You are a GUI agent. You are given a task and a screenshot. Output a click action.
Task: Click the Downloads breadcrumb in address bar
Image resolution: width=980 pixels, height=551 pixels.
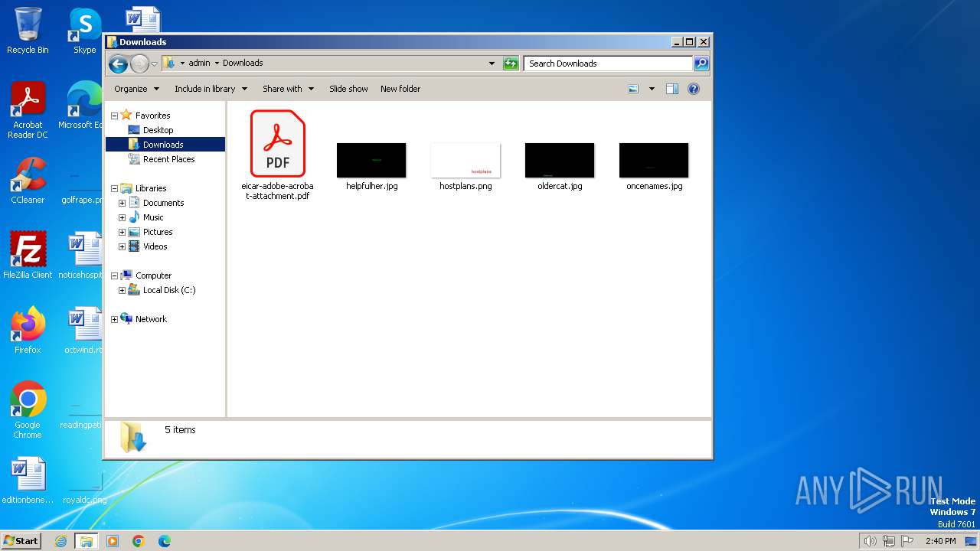pyautogui.click(x=243, y=64)
